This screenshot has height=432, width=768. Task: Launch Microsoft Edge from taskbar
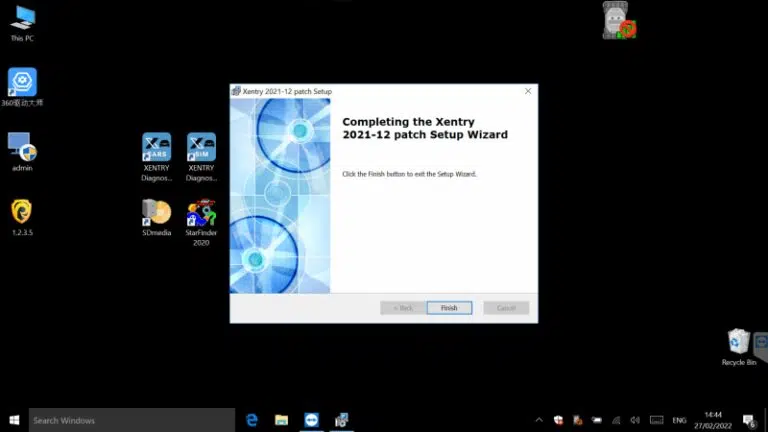[x=252, y=420]
